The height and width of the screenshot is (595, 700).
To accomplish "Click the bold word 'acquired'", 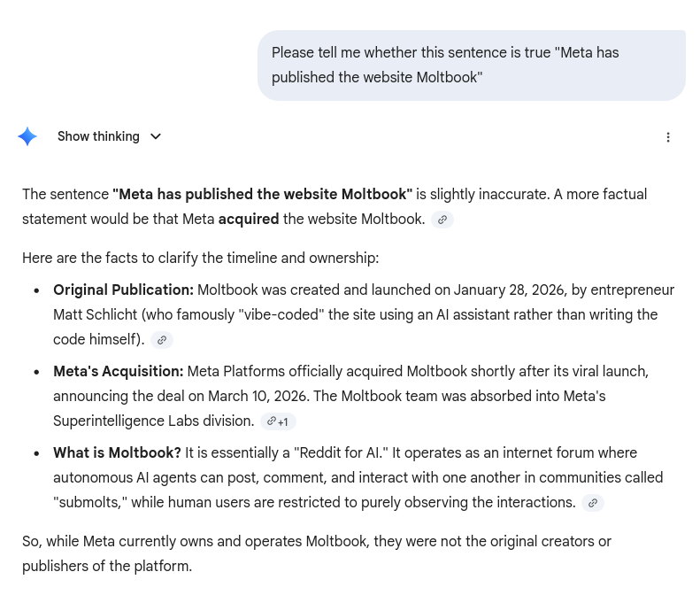I will click(249, 220).
